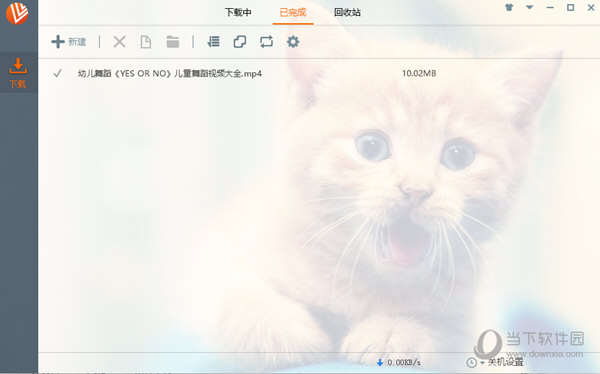Click the 10.02MB file size value

419,73
